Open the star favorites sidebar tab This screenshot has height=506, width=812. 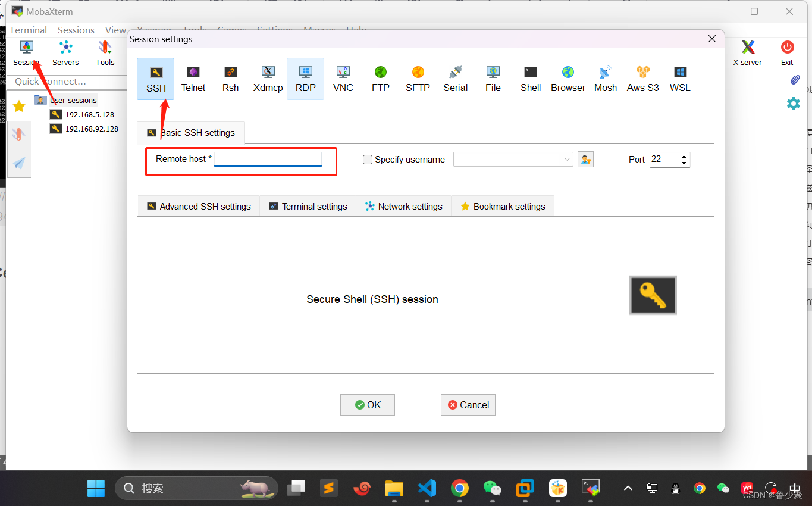[19, 107]
